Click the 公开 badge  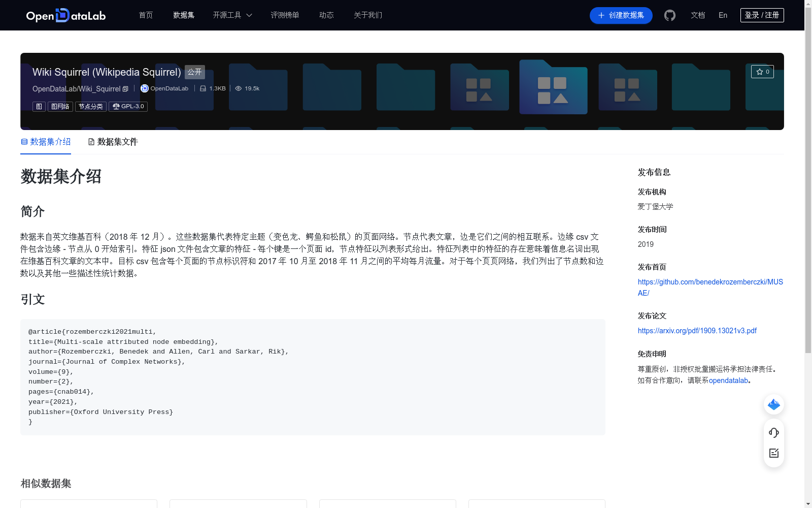(195, 72)
